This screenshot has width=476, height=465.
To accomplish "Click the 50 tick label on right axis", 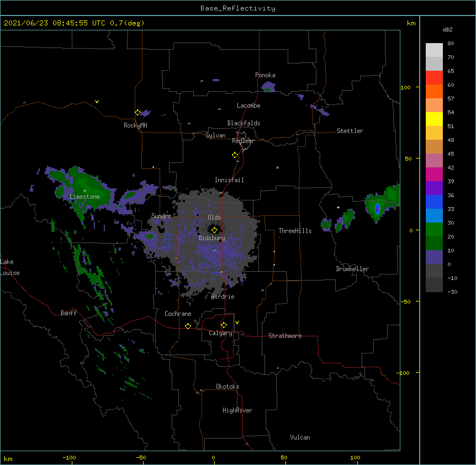I will tap(408, 158).
